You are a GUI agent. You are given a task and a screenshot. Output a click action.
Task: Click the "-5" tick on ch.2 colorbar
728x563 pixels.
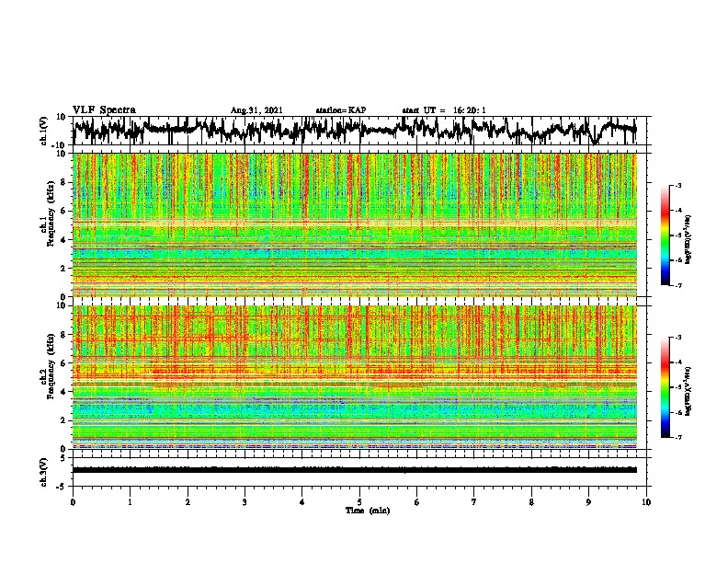pos(677,387)
